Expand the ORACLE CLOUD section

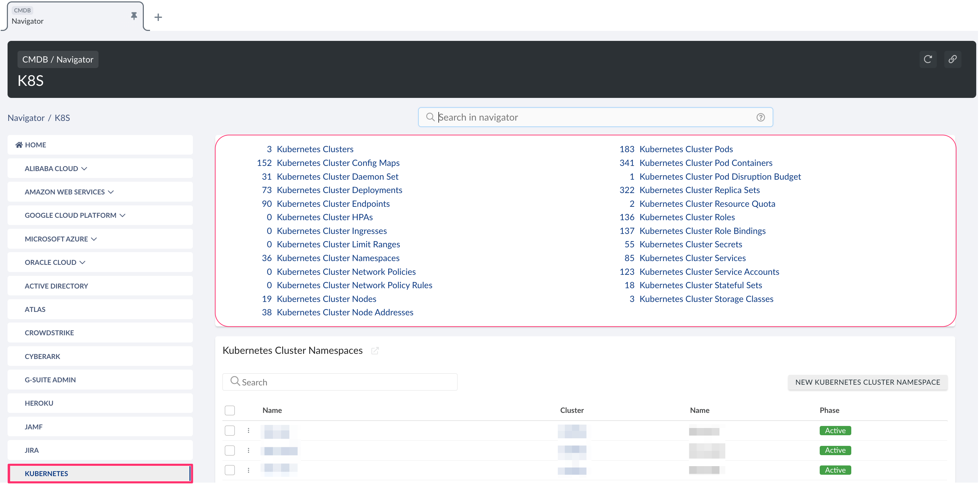[x=83, y=262]
